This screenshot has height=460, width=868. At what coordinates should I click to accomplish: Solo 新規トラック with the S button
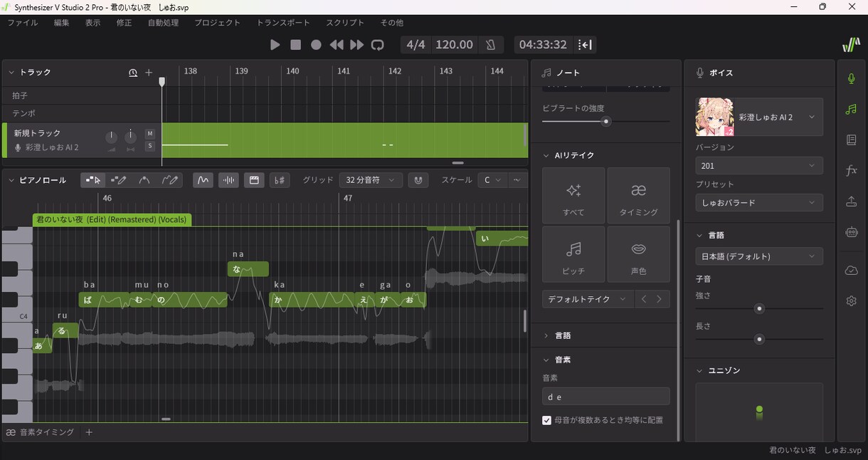tap(150, 146)
